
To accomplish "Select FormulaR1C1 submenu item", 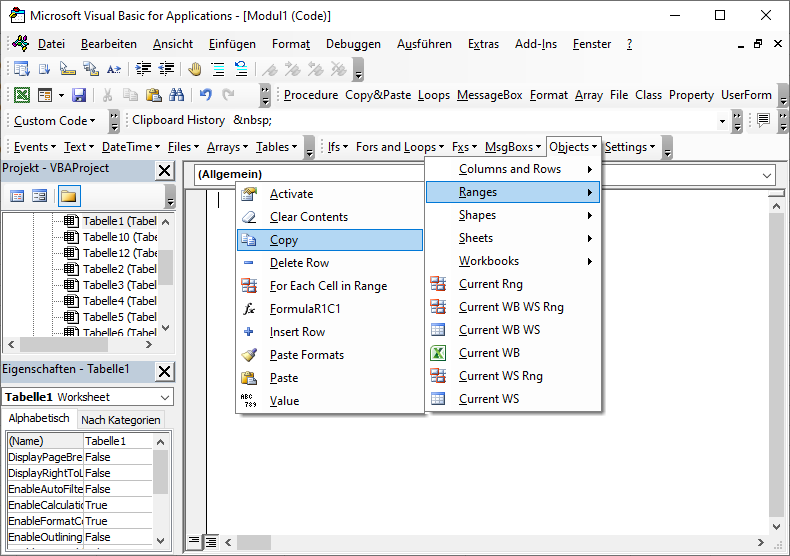I will [330, 309].
